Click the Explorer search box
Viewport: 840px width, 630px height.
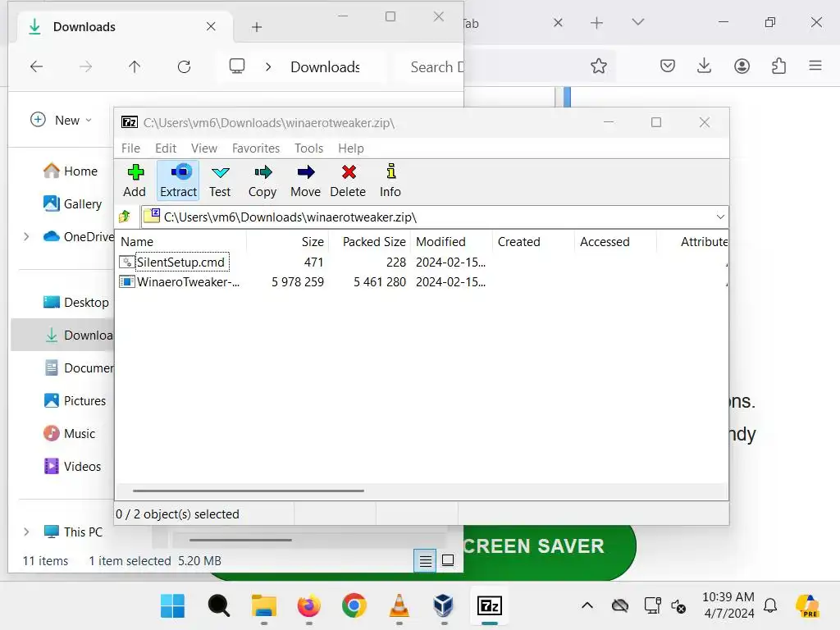430,67
